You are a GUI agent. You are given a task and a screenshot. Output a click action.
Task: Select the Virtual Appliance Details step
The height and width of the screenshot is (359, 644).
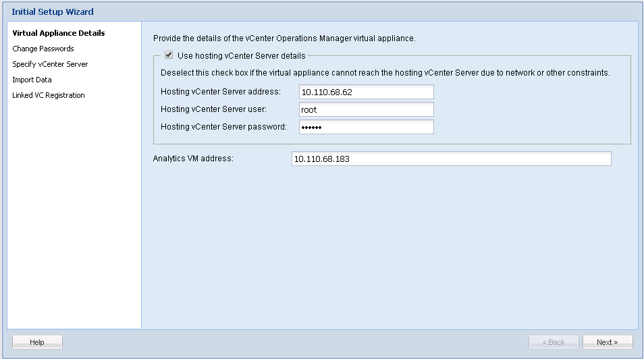59,33
